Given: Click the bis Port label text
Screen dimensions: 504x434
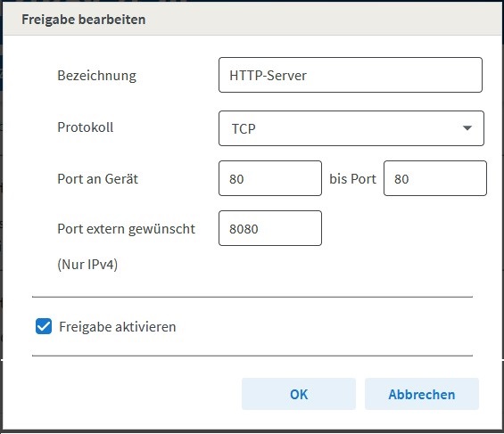Looking at the screenshot, I should [352, 179].
